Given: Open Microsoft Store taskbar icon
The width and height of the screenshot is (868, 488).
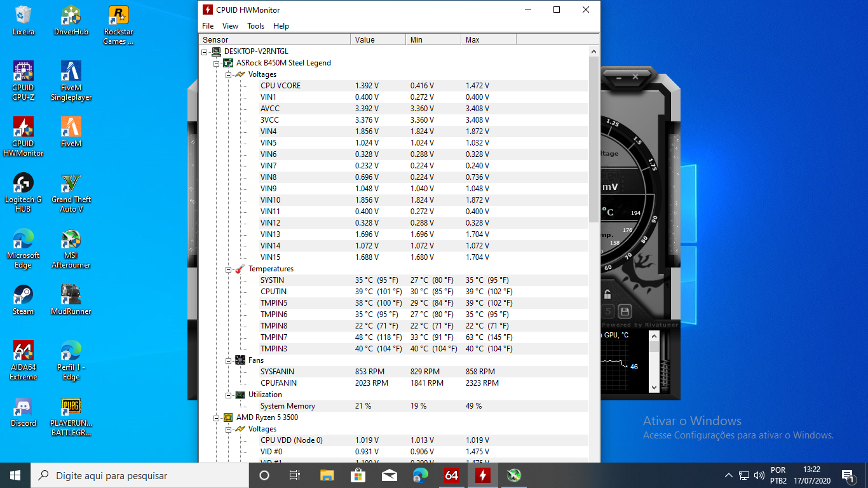Looking at the screenshot, I should 358,475.
